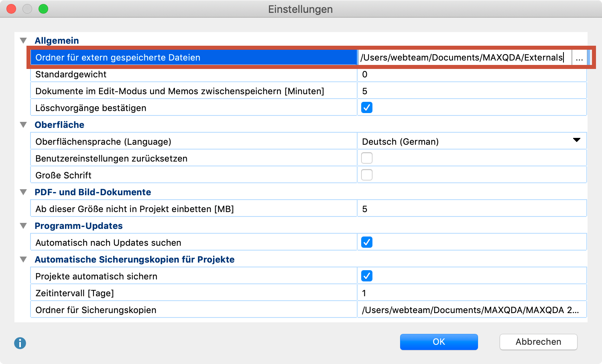Edit the Zeitintervall [Tage] value
This screenshot has width=602, height=364.
(472, 293)
